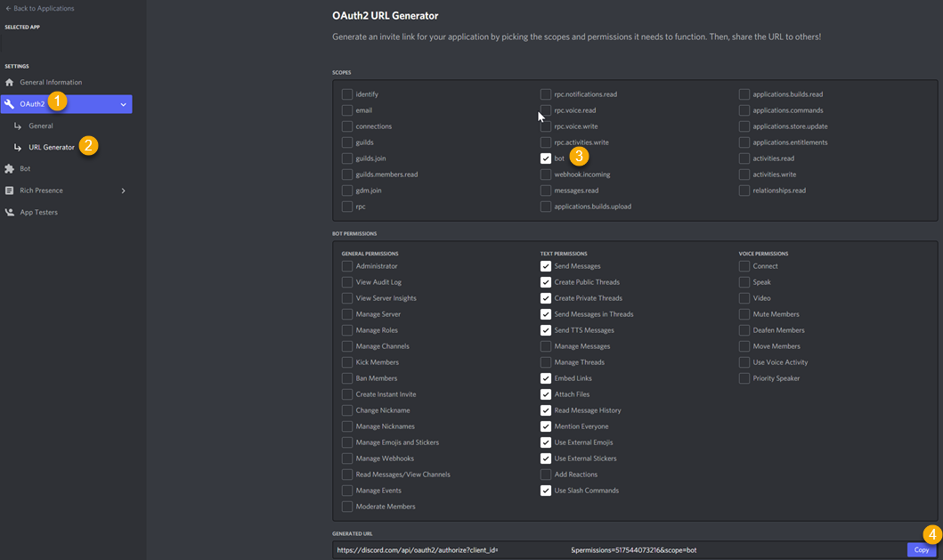This screenshot has width=943, height=560.
Task: Tick the webhook.incoming scope
Action: point(546,174)
